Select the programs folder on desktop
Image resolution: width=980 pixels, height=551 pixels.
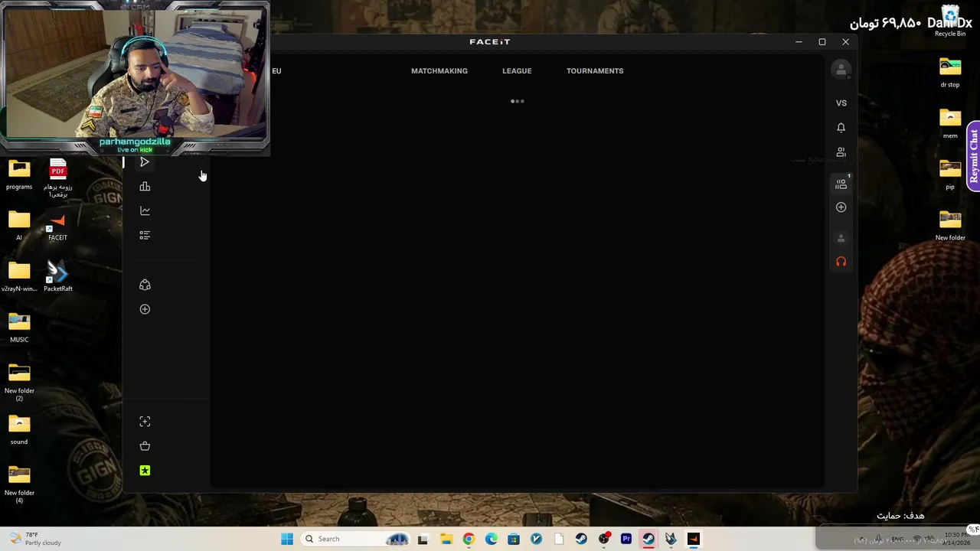(19, 174)
